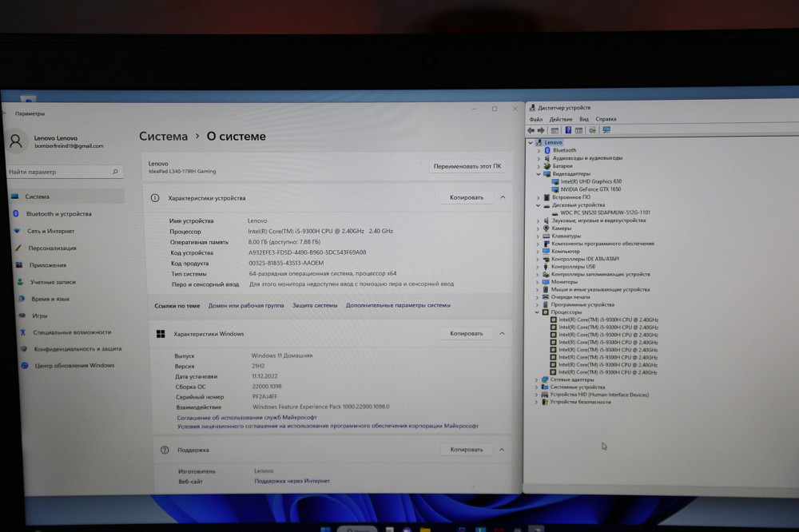The height and width of the screenshot is (532, 799).
Task: Click the Bluetooth category icon in device tree
Action: (x=547, y=150)
